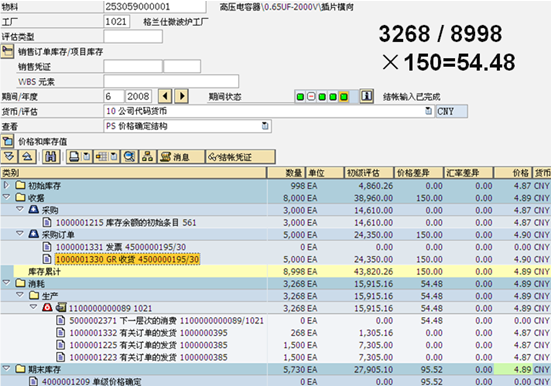Open the 货币/评估 combo box dropdown

point(428,111)
